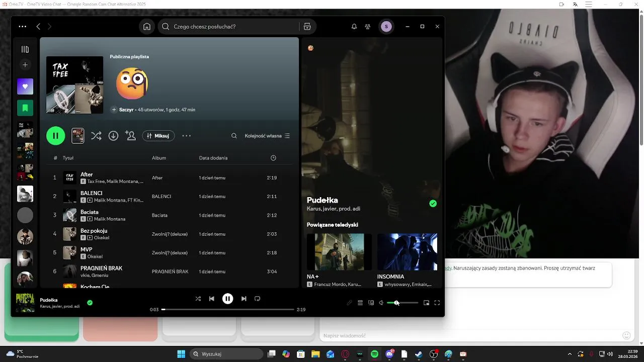Open Liked Songs in the sidebar
Screen dimensions: 644x362
pyautogui.click(x=25, y=86)
